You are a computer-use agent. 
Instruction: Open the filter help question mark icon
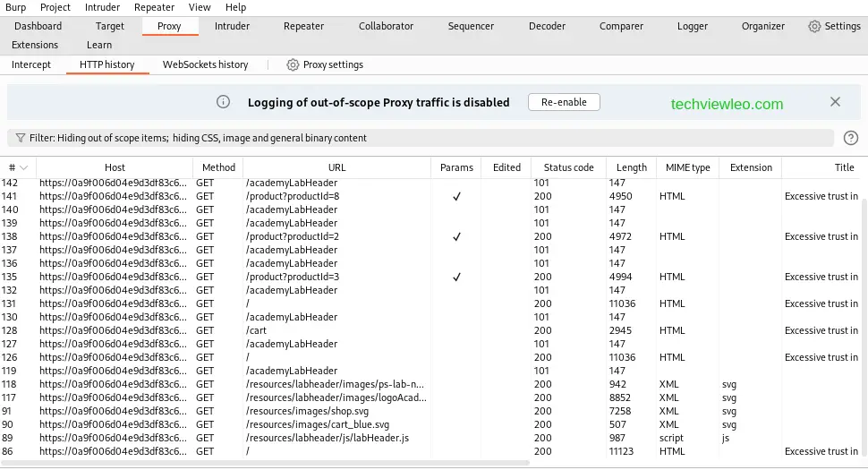pyautogui.click(x=851, y=138)
